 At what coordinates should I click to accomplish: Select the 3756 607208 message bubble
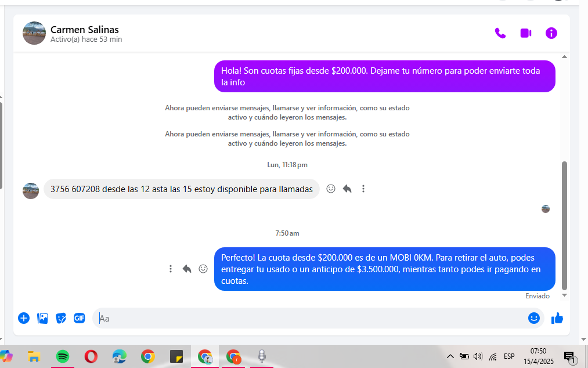182,189
